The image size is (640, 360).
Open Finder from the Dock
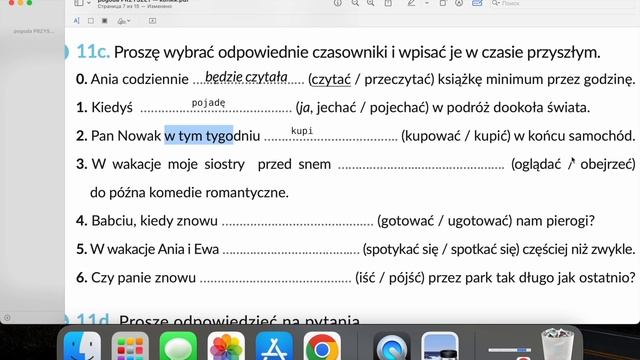pos(82,346)
